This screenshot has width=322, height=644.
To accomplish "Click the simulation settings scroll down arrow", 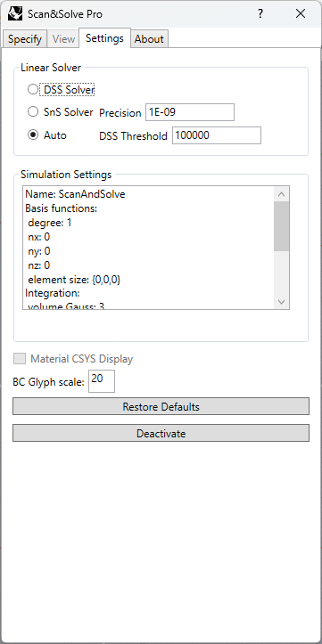I will (x=281, y=302).
